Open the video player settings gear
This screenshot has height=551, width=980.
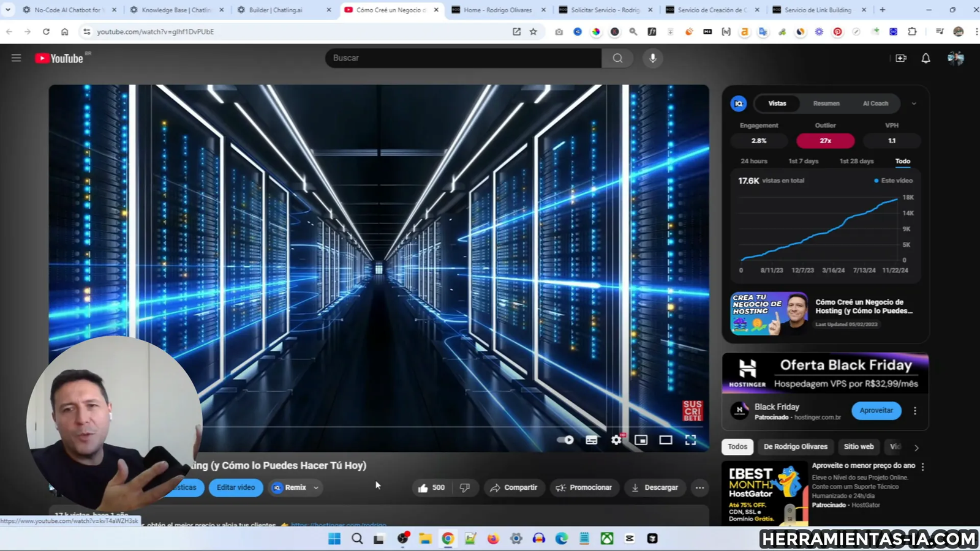coord(616,440)
